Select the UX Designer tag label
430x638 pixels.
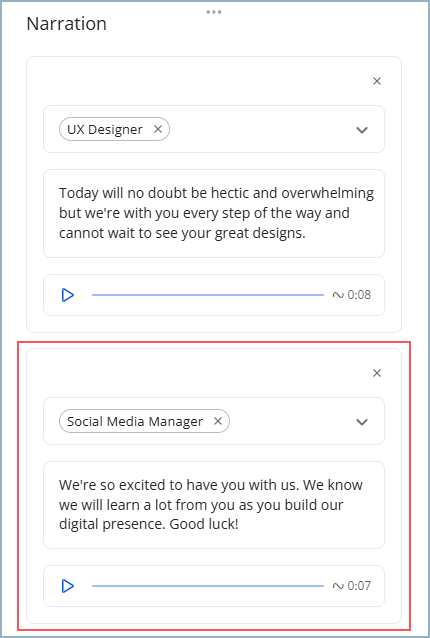point(105,129)
